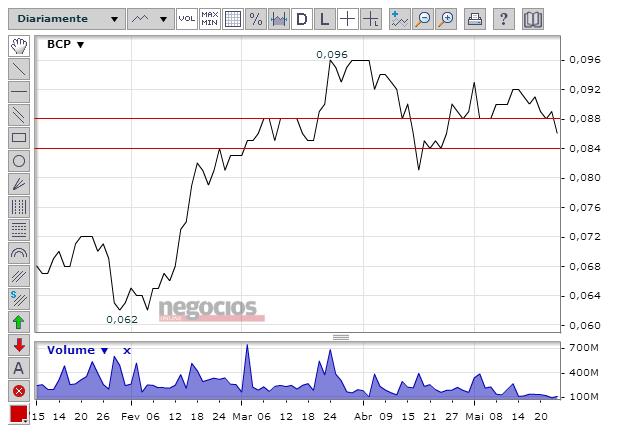Select the fan lines tool

click(x=19, y=184)
